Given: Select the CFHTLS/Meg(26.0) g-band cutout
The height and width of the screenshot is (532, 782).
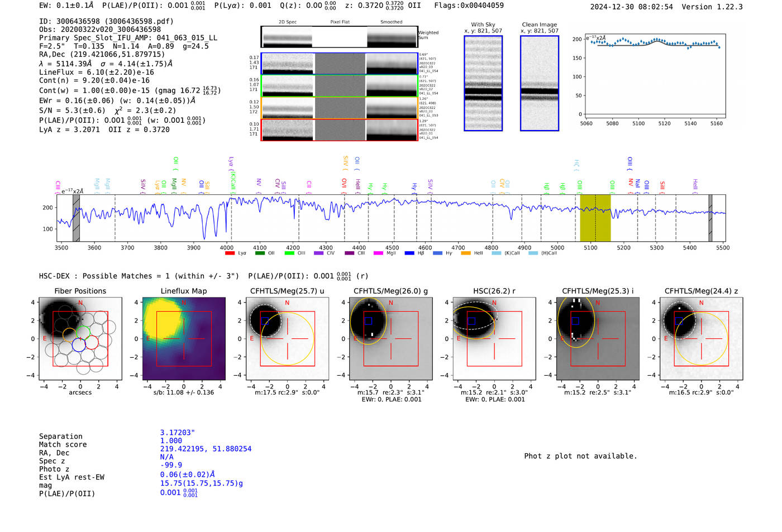Looking at the screenshot, I should coord(390,338).
